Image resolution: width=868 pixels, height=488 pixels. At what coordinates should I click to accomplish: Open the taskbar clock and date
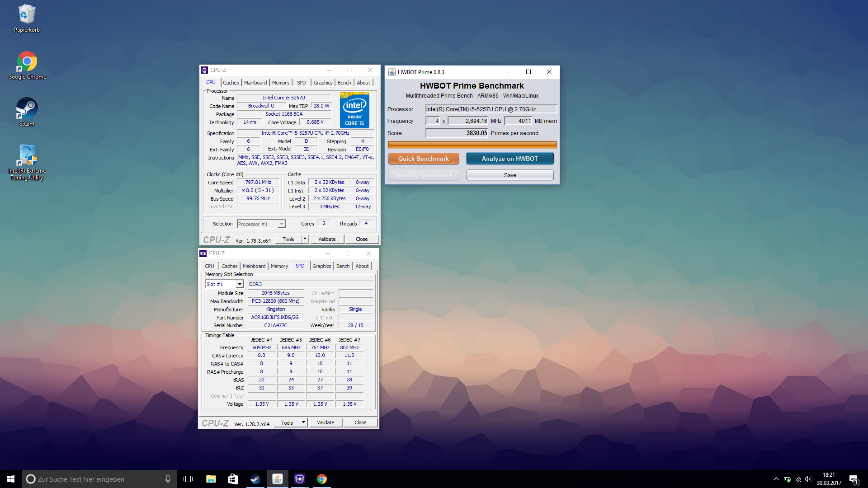tap(829, 479)
